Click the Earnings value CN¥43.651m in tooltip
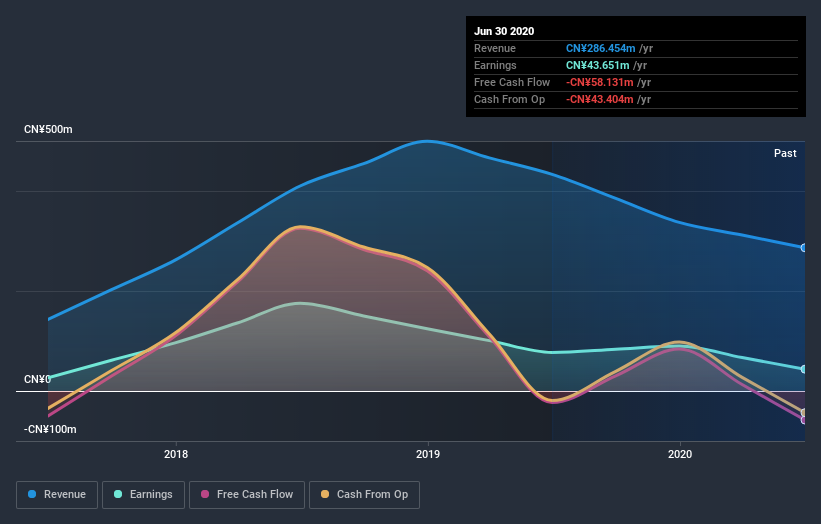Screen dimensions: 821x524 coord(597,65)
